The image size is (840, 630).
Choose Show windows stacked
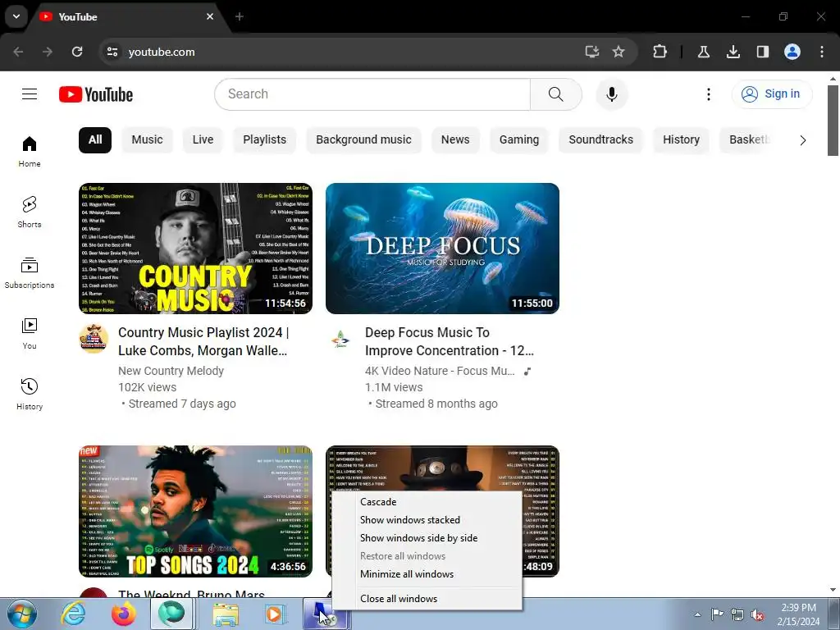[x=427, y=520]
